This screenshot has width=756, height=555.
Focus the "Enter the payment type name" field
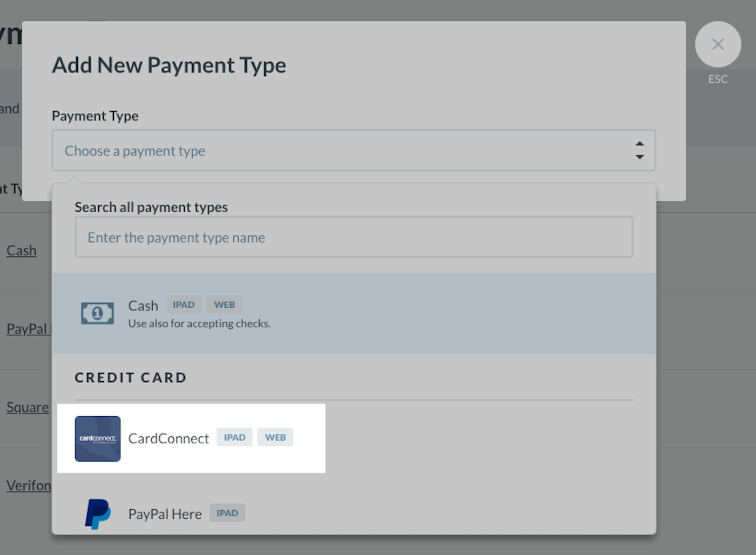[354, 238]
